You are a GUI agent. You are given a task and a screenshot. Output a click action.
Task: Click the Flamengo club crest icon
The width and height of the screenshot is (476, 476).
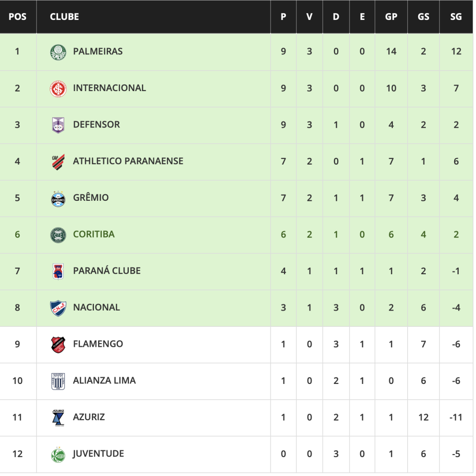click(x=58, y=344)
